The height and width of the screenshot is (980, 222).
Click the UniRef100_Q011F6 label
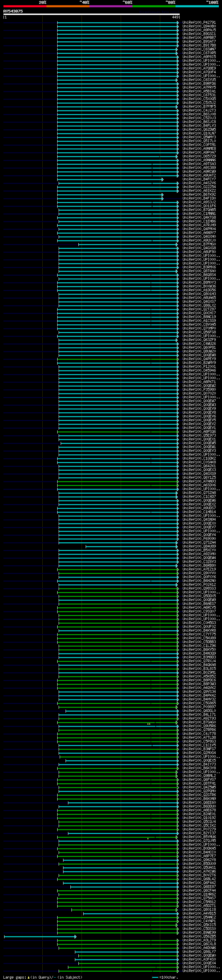pos(199,206)
